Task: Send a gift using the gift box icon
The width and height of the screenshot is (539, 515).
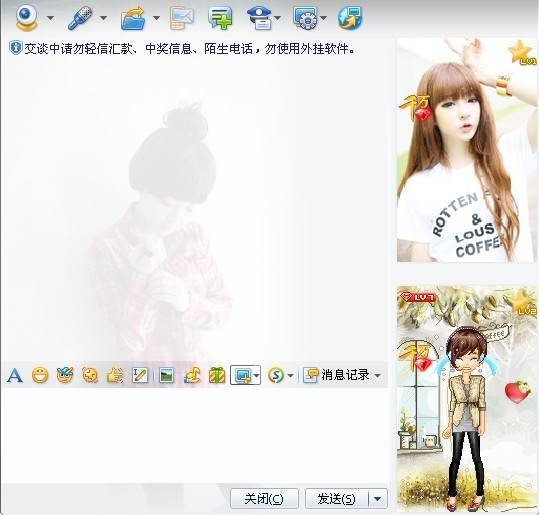Action: click(x=217, y=375)
